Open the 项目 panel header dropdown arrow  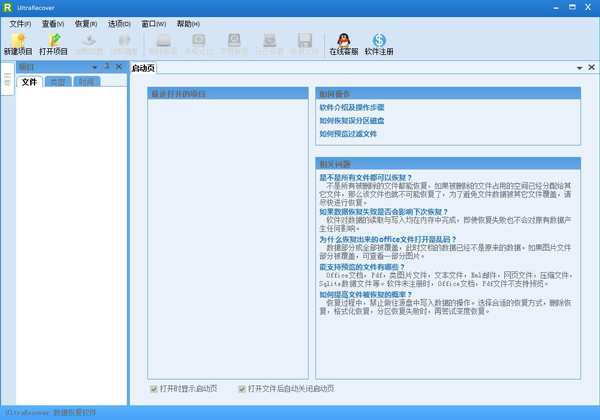point(95,67)
